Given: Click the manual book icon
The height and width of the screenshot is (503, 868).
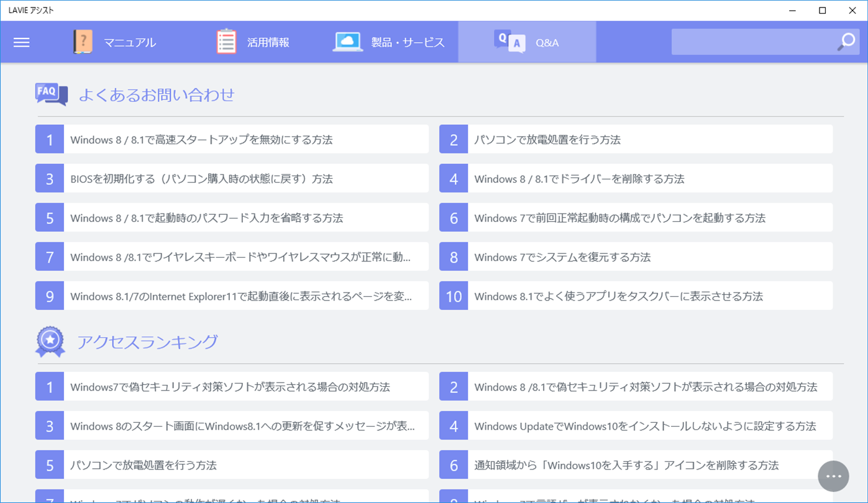Looking at the screenshot, I should point(82,42).
